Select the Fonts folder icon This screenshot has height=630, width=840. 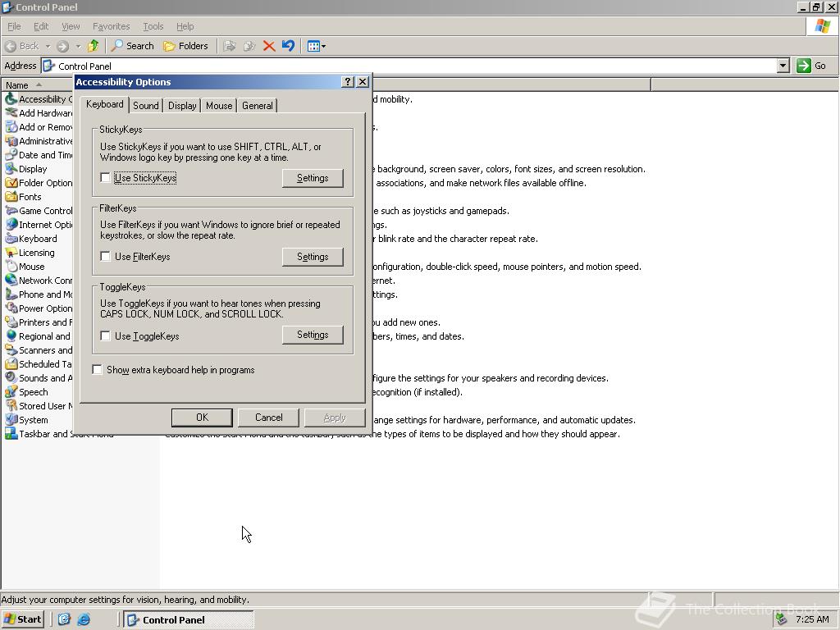pyautogui.click(x=11, y=197)
